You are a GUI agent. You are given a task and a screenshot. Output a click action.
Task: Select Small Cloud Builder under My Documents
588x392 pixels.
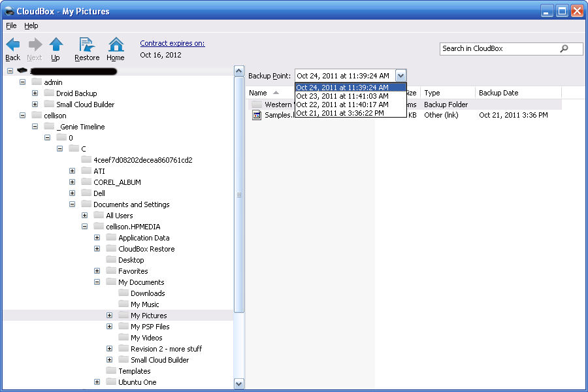pos(160,360)
